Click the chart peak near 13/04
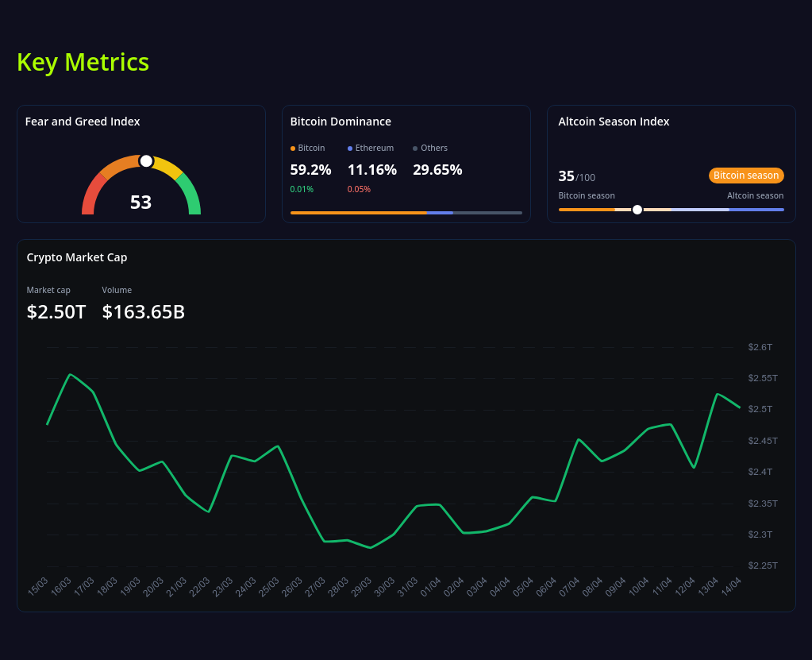This screenshot has height=660, width=812. (x=718, y=392)
